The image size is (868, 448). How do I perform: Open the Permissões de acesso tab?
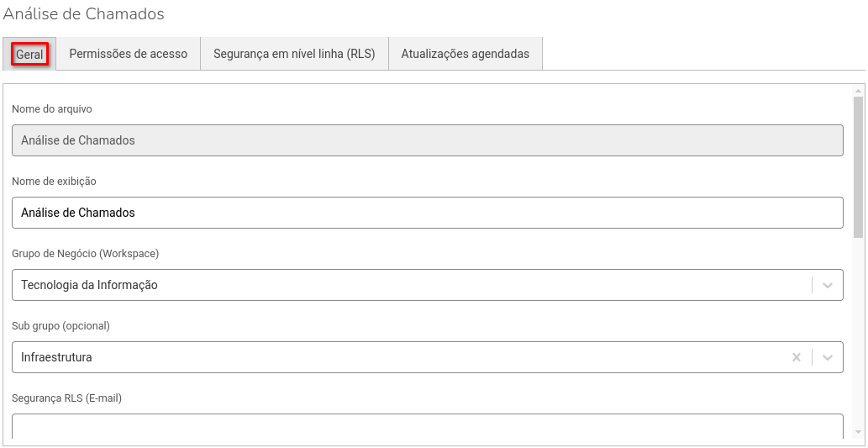pos(129,54)
